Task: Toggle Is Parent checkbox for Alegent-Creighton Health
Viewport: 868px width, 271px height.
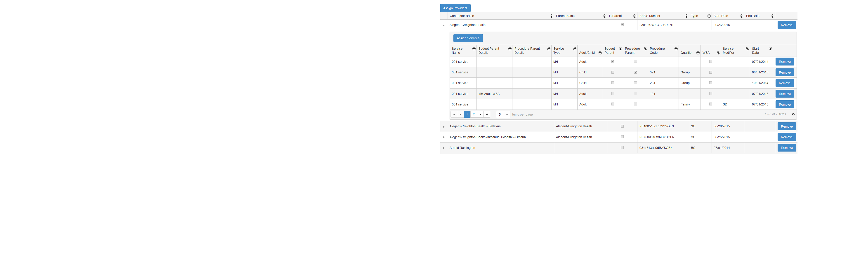Action: click(622, 25)
